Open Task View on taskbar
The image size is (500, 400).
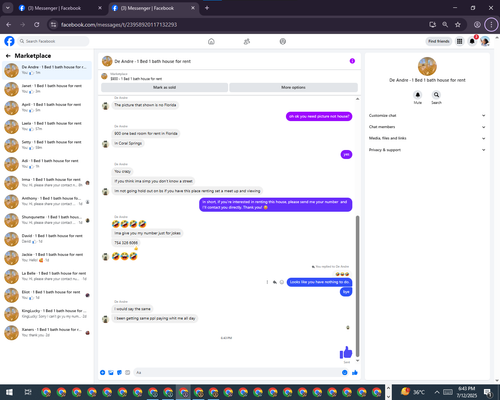28,392
